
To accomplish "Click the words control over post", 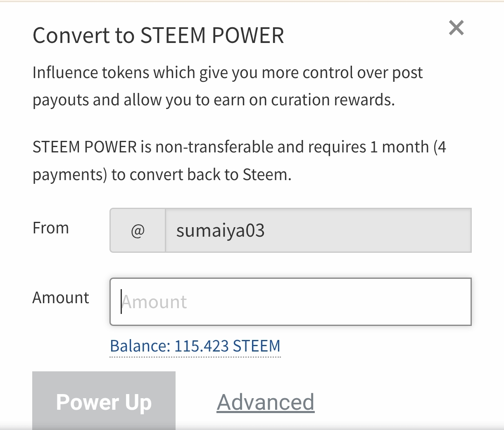I will click(362, 73).
